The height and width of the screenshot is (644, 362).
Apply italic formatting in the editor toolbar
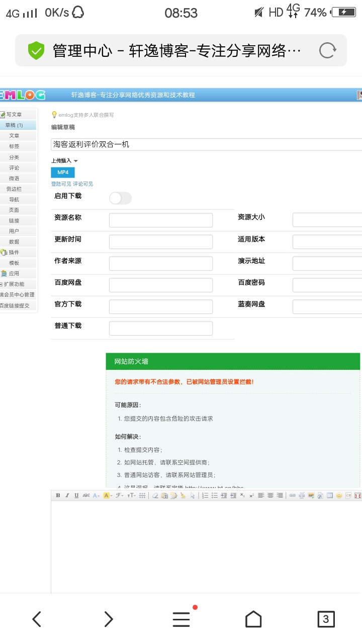pyautogui.click(x=67, y=496)
